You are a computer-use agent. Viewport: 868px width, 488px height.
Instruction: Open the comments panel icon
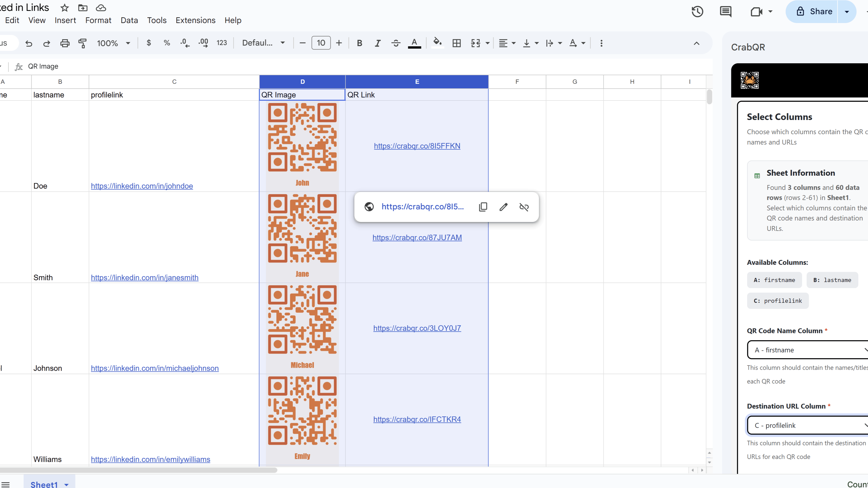(725, 11)
